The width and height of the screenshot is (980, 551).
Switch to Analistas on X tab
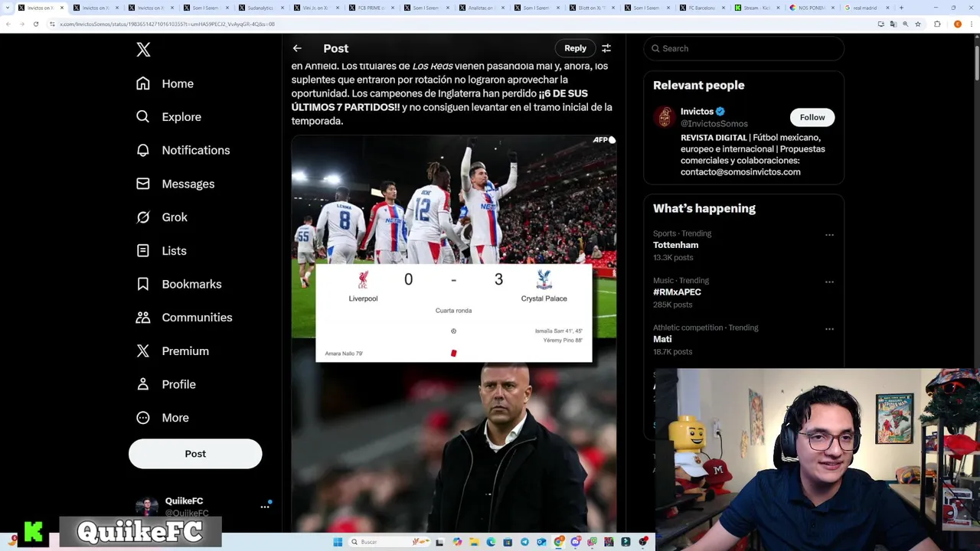481,8
